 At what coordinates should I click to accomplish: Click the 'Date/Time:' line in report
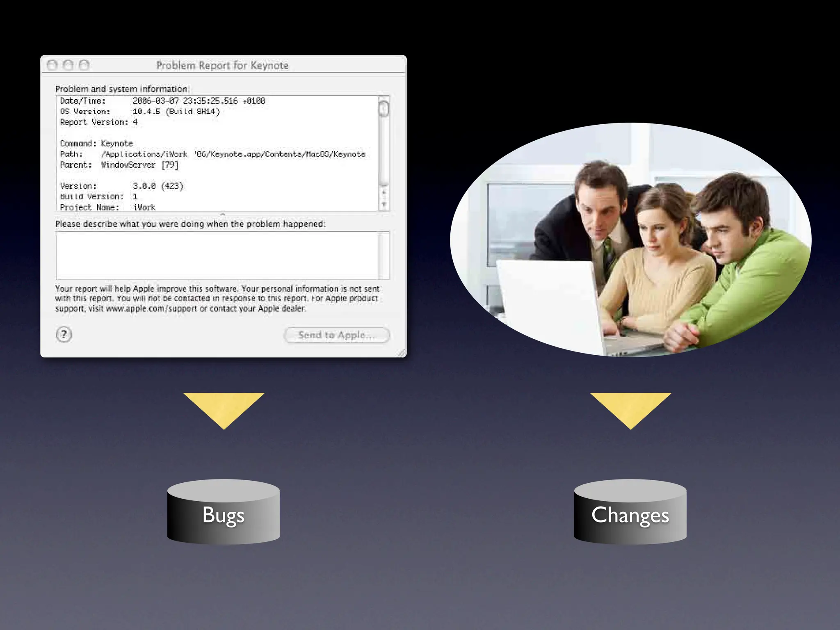click(x=162, y=101)
